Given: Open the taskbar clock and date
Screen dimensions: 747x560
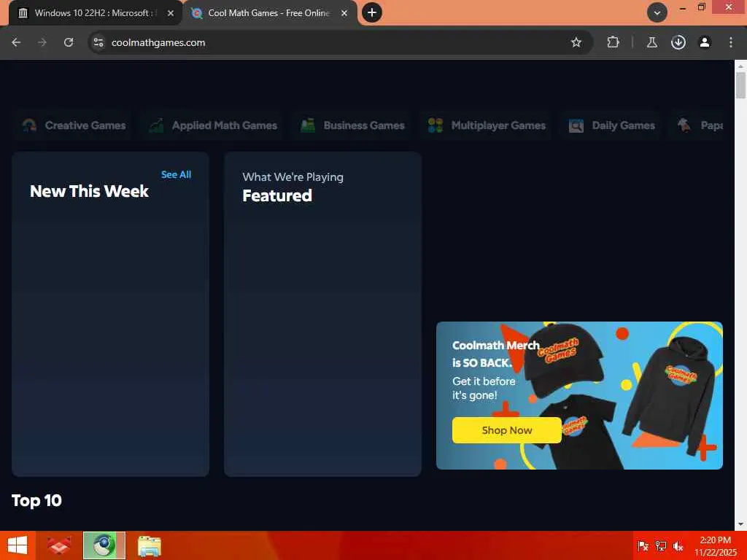Looking at the screenshot, I should pyautogui.click(x=715, y=545).
